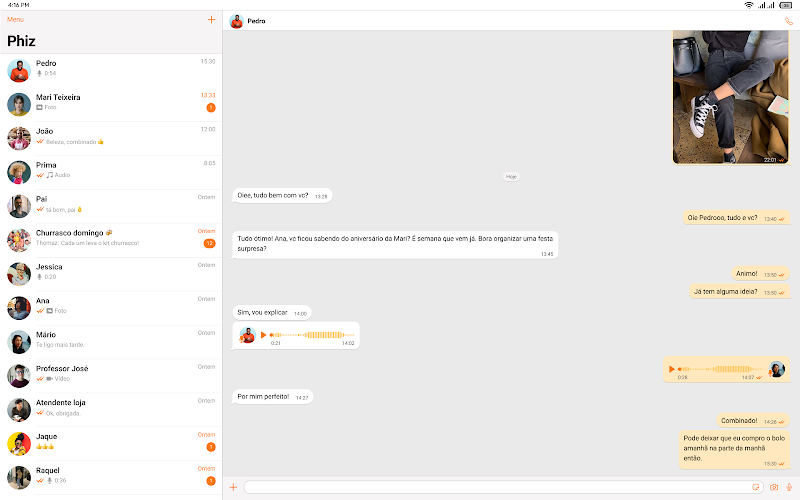Select message 'Oiee, tudo bem com vc?'
Image resolution: width=800 pixels, height=500 pixels.
pyautogui.click(x=282, y=195)
